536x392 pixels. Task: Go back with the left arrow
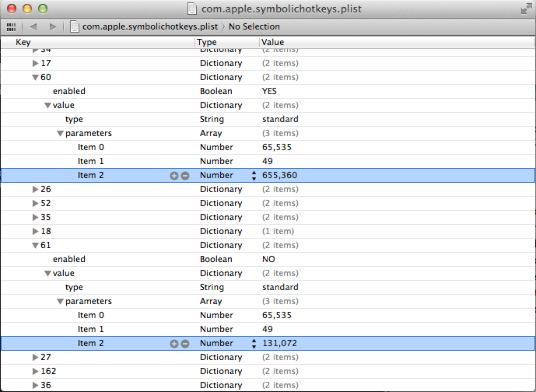(x=33, y=26)
